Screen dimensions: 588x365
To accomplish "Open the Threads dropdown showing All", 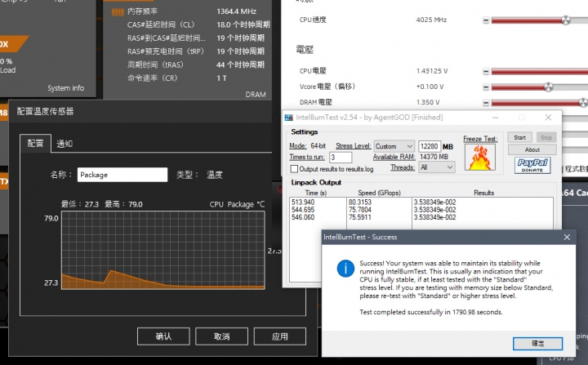I will pos(437,167).
